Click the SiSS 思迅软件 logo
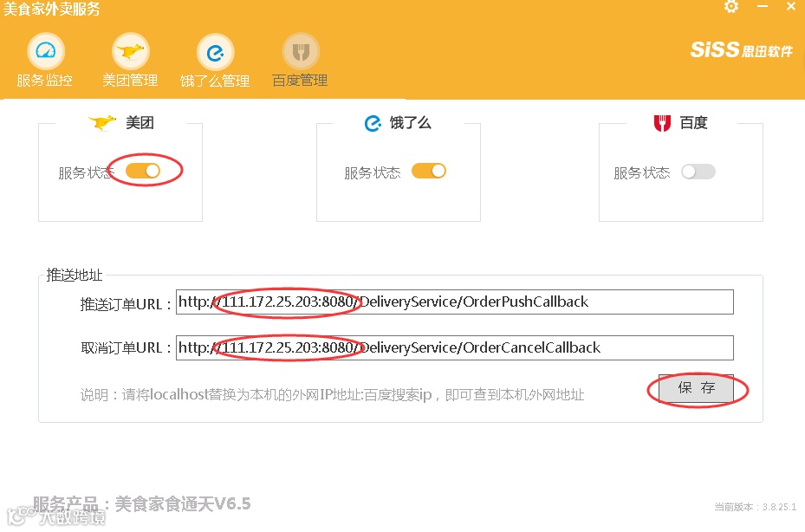Viewport: 805px width, 532px height. (742, 49)
